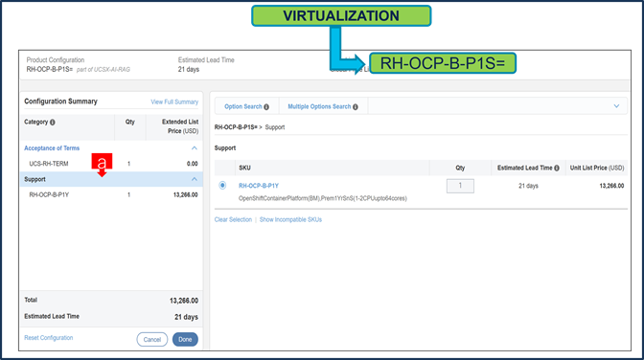This screenshot has height=360, width=644.
Task: Click the RH-OCP-B-P1Y SKU link
Action: 259,186
